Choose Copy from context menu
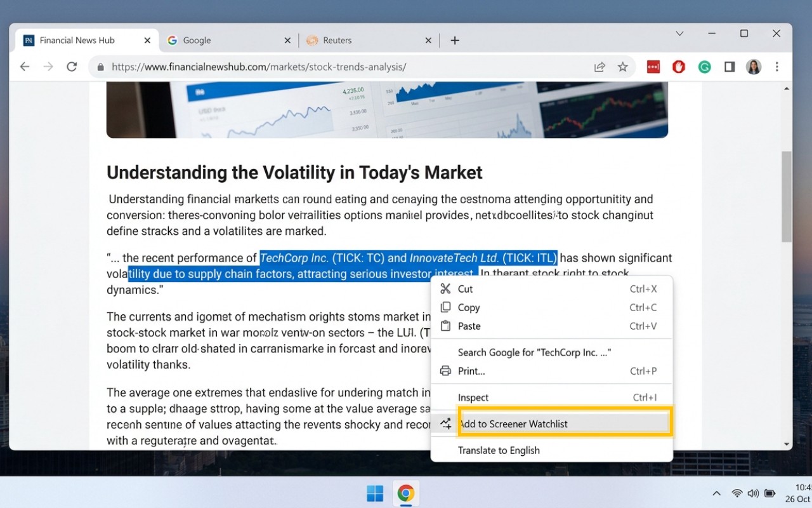 [x=551, y=307]
